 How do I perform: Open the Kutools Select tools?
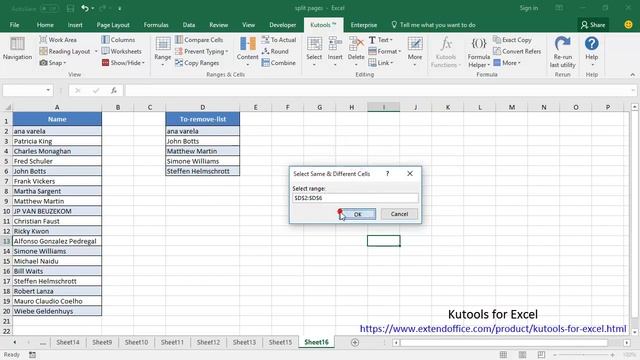pyautogui.click(x=314, y=51)
